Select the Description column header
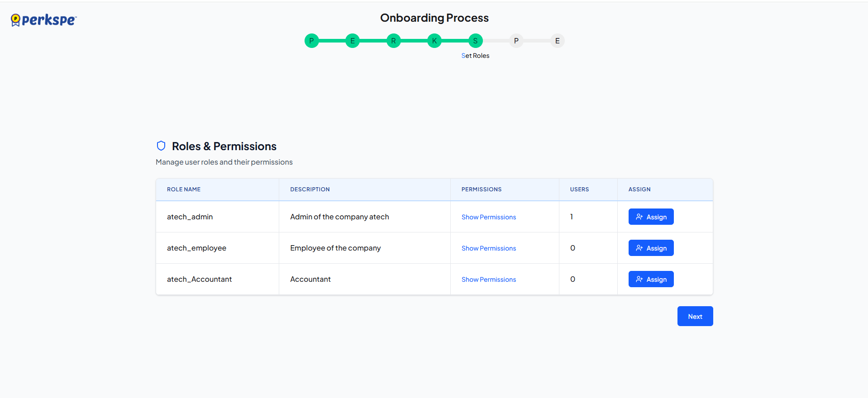Viewport: 868px width, 398px height. (x=310, y=190)
